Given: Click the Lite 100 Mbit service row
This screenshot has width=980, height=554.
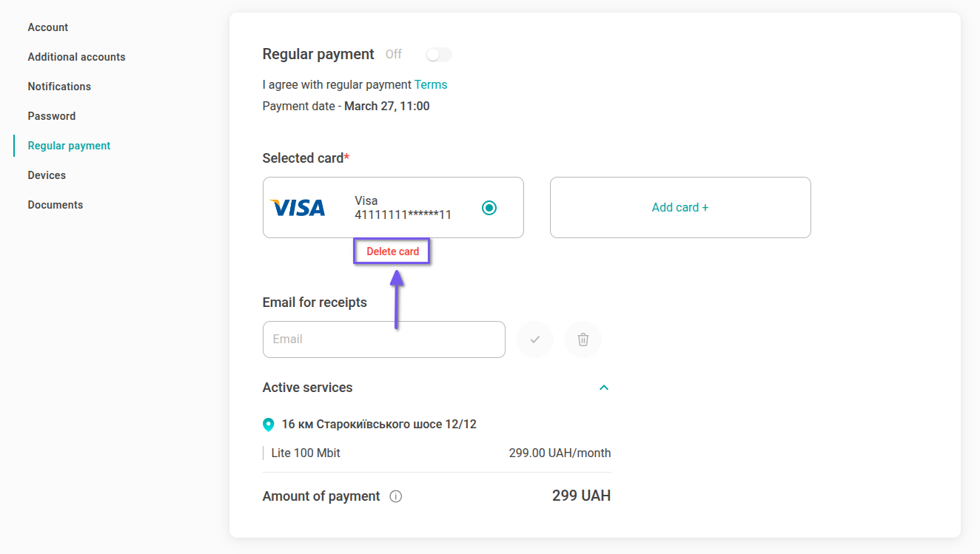Looking at the screenshot, I should pos(437,453).
